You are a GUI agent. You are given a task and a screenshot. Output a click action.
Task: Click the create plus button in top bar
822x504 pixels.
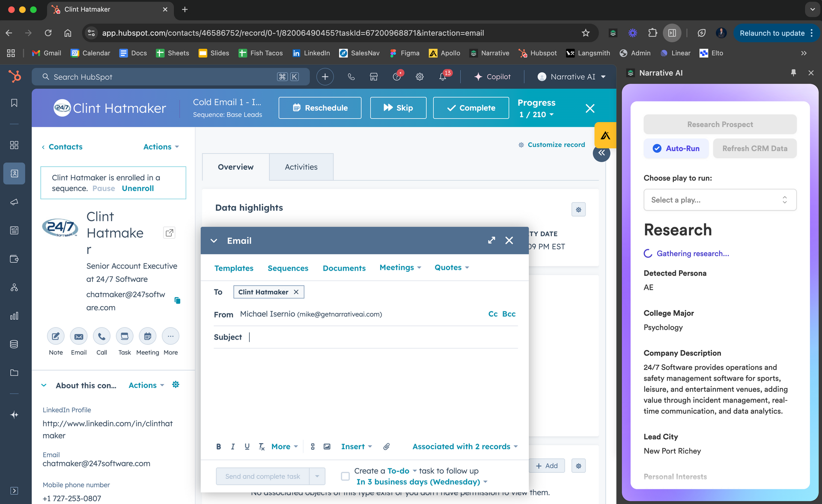[x=325, y=77]
